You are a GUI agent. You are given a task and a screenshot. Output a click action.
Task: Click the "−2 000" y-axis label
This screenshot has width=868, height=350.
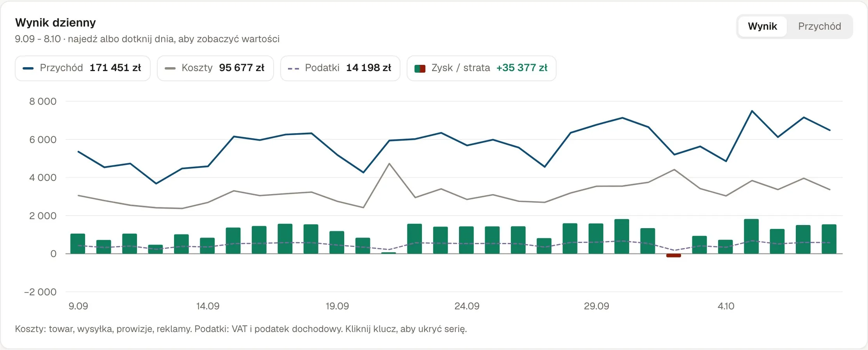point(40,292)
